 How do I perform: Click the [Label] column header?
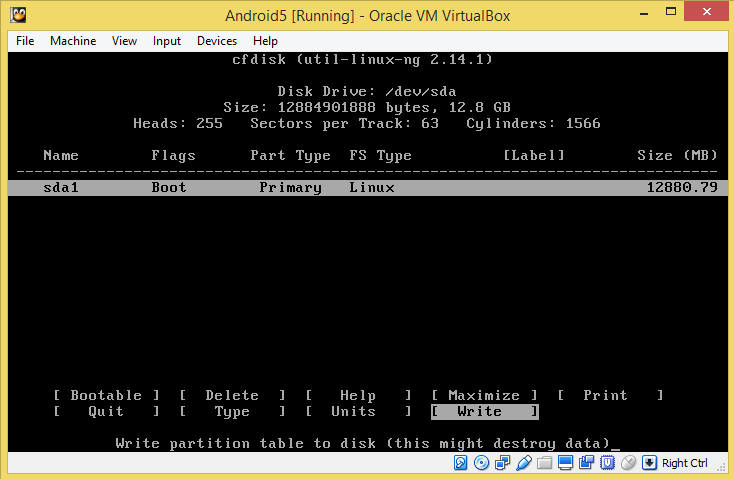coord(534,155)
